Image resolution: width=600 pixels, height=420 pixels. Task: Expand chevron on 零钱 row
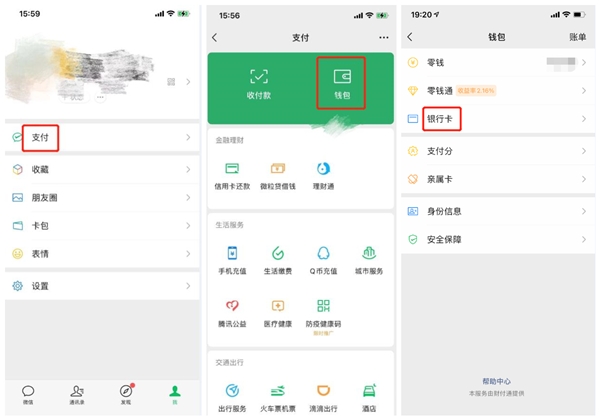click(584, 62)
